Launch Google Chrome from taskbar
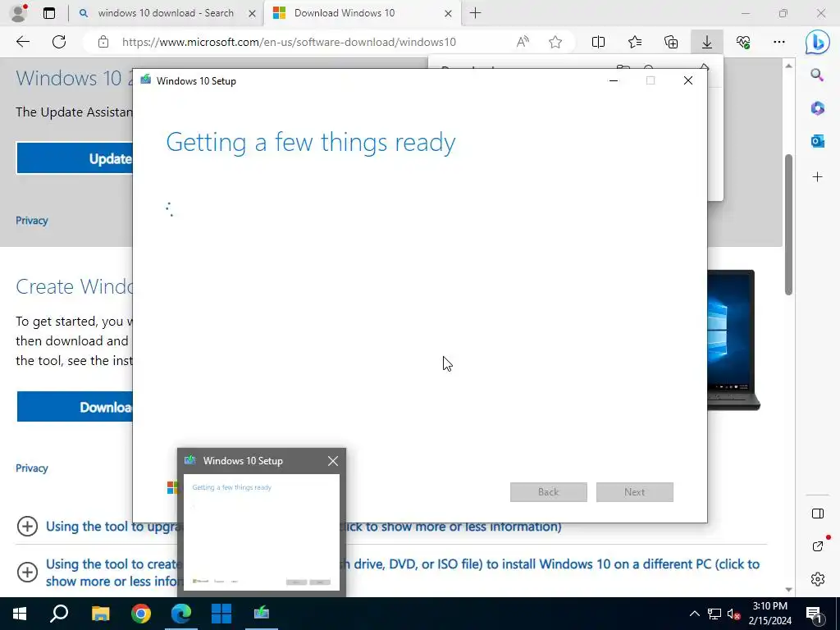This screenshot has width=840, height=630. click(x=141, y=614)
